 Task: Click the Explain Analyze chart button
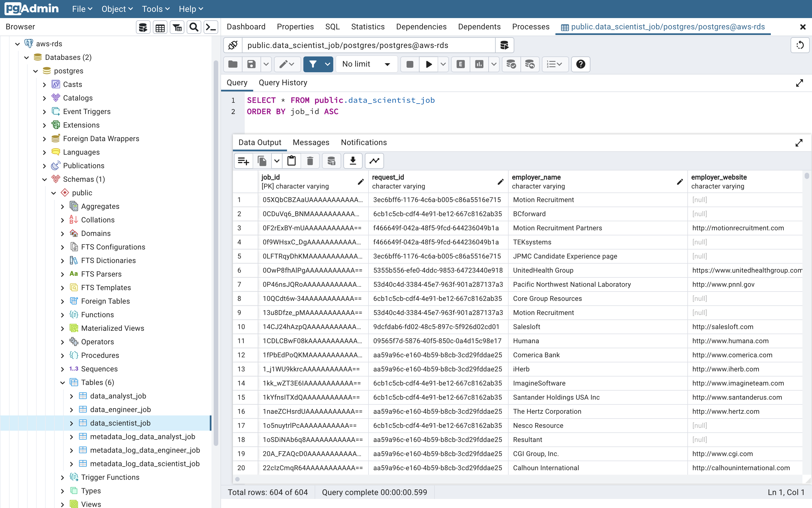[x=479, y=64]
